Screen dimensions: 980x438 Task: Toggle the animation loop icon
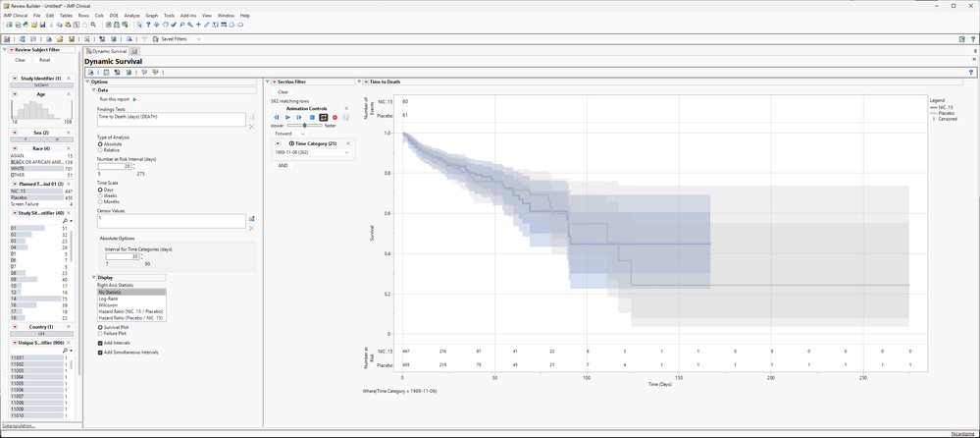click(323, 117)
